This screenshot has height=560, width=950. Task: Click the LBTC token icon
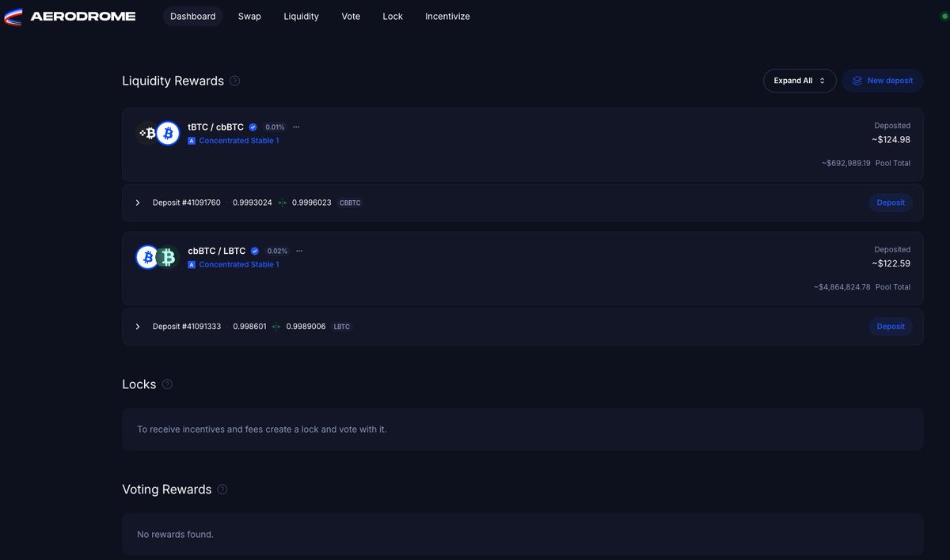pos(167,257)
